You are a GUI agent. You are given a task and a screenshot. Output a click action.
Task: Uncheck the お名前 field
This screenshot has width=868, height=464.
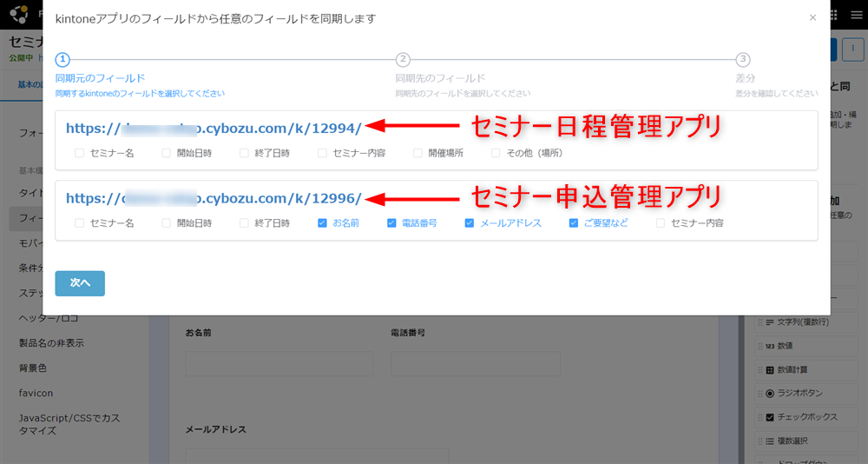pos(322,222)
